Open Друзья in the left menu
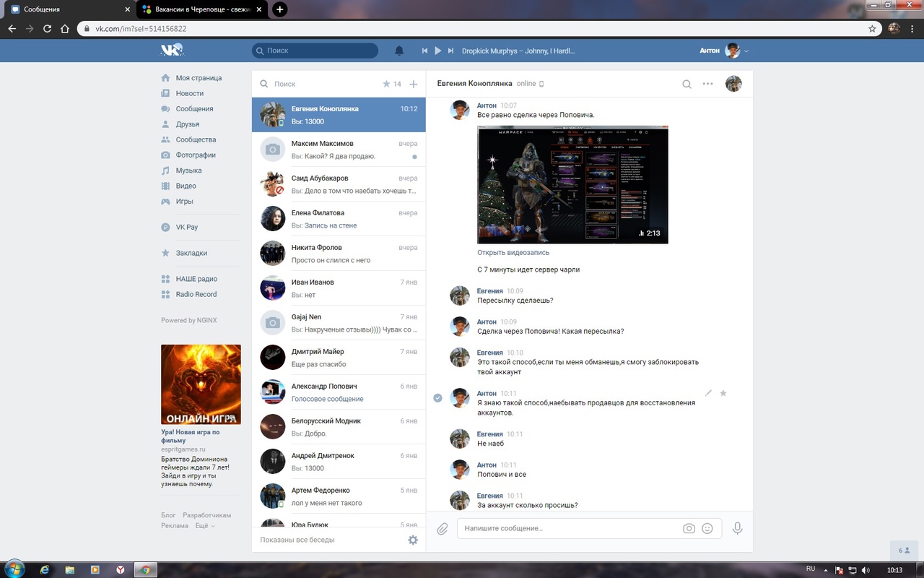 tap(187, 124)
